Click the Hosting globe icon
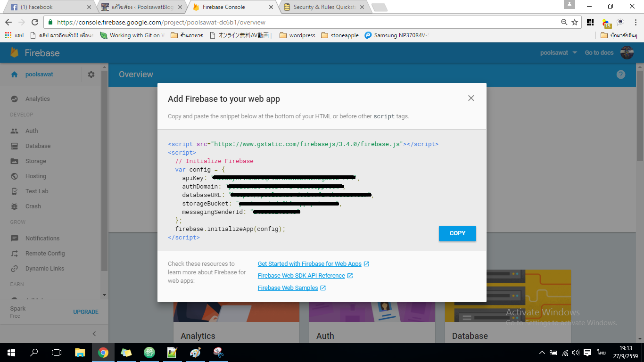Screen dimensions: 644x362 pos(15,176)
